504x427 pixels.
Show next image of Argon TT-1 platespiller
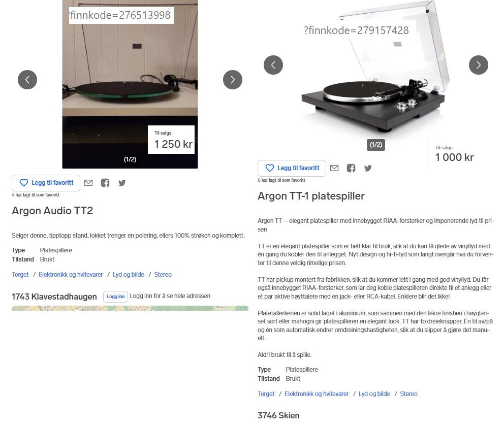[x=479, y=65]
